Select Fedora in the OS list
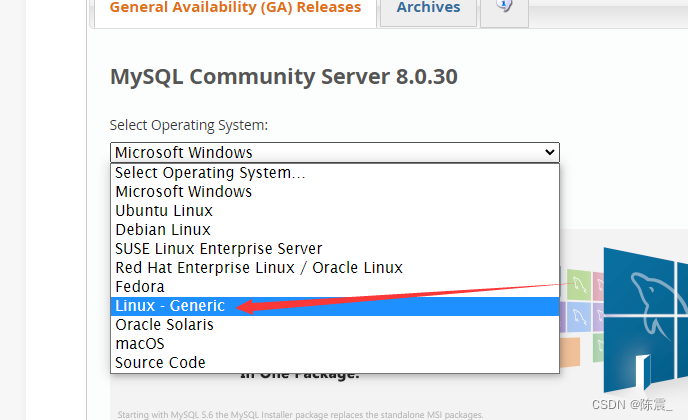 (335, 287)
